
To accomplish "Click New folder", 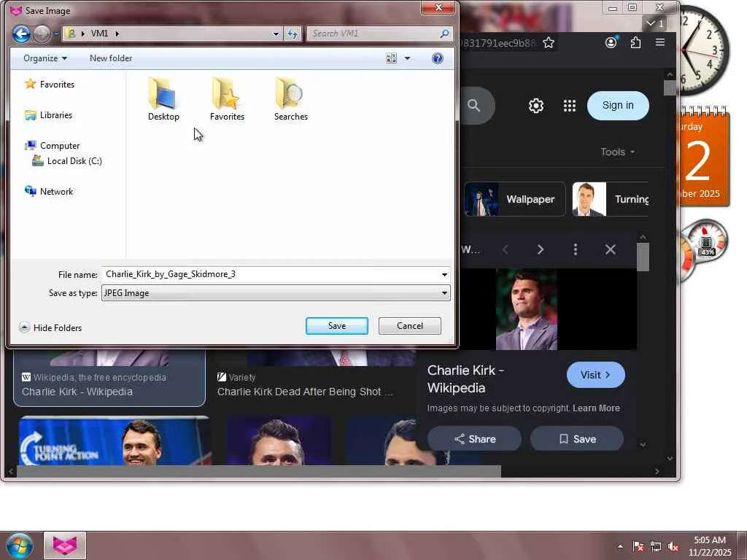I will 111,58.
